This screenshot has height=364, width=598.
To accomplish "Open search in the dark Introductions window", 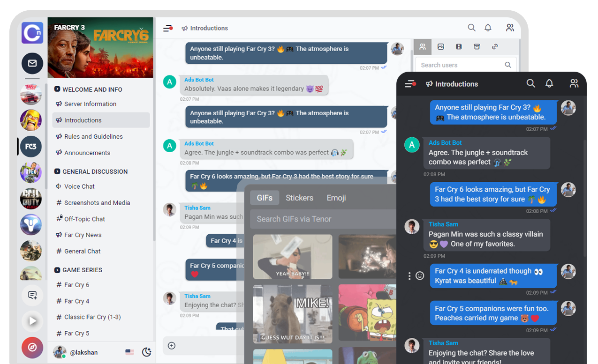I will click(530, 83).
